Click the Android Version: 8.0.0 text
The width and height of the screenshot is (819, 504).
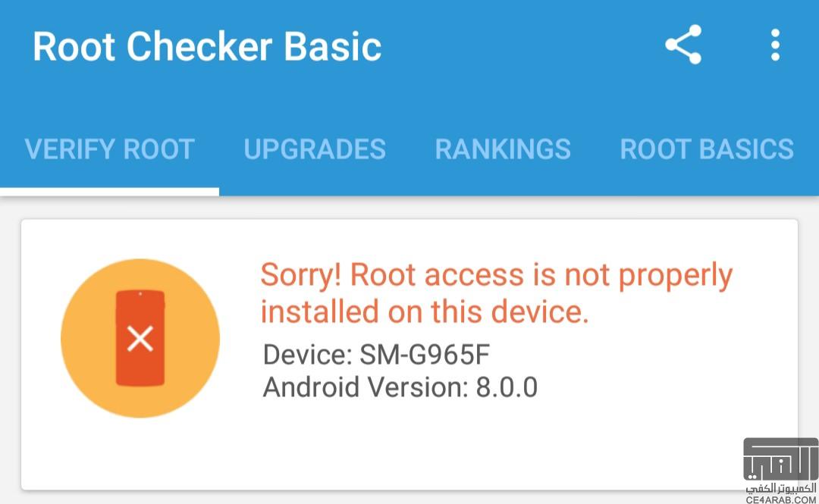point(400,387)
